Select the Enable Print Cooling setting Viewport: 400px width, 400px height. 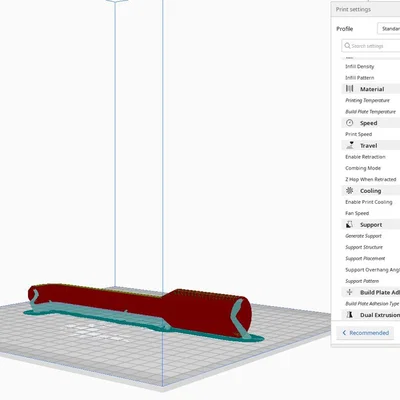pos(368,202)
